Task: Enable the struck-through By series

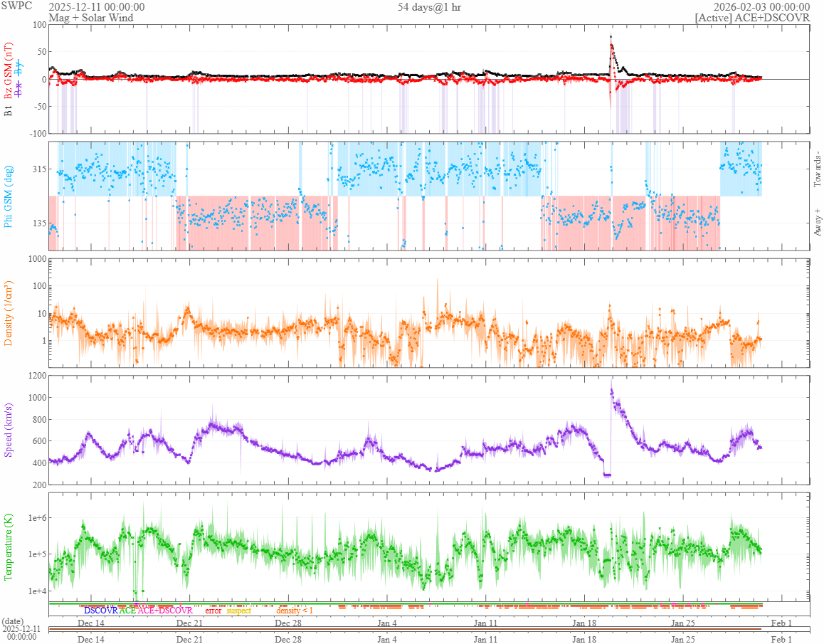Action: 19,69
